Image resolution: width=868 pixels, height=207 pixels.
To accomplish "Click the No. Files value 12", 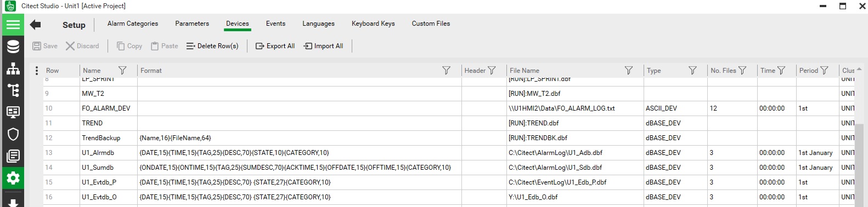I will [732, 108].
